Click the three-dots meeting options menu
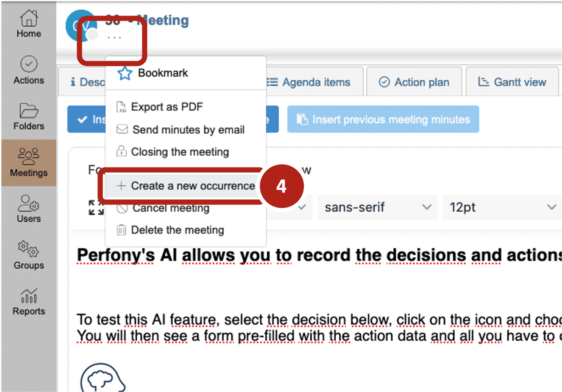The height and width of the screenshot is (392, 562). (114, 37)
